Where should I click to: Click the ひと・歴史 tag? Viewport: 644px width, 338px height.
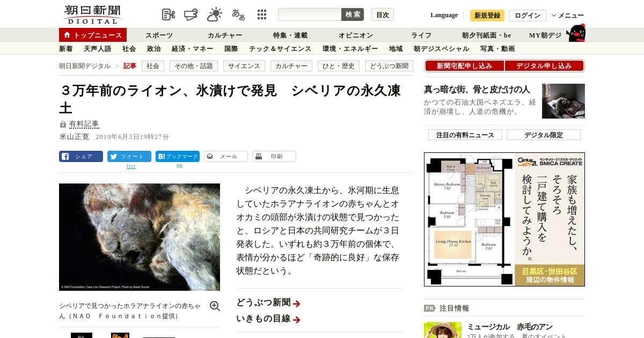(x=339, y=66)
